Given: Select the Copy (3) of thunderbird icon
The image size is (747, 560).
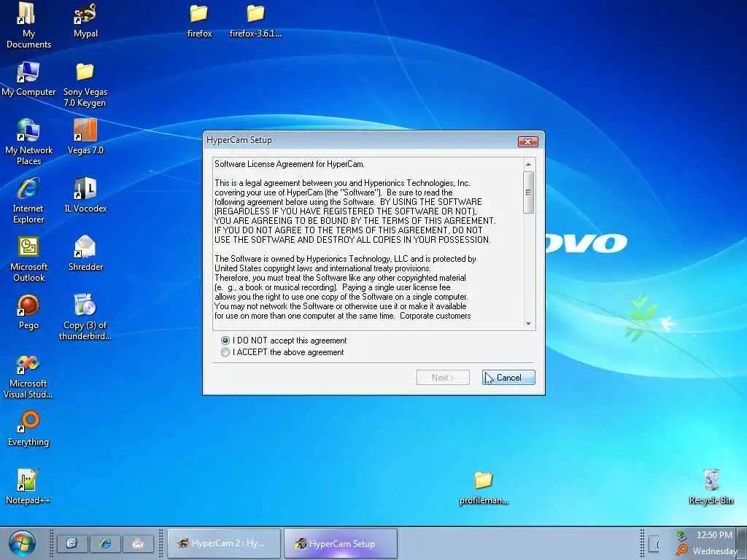Looking at the screenshot, I should tap(85, 317).
